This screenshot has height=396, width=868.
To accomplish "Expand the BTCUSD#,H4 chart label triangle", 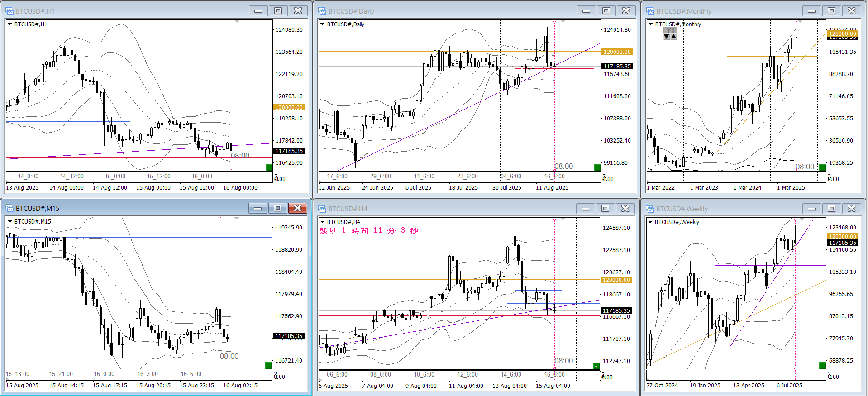I will click(323, 222).
